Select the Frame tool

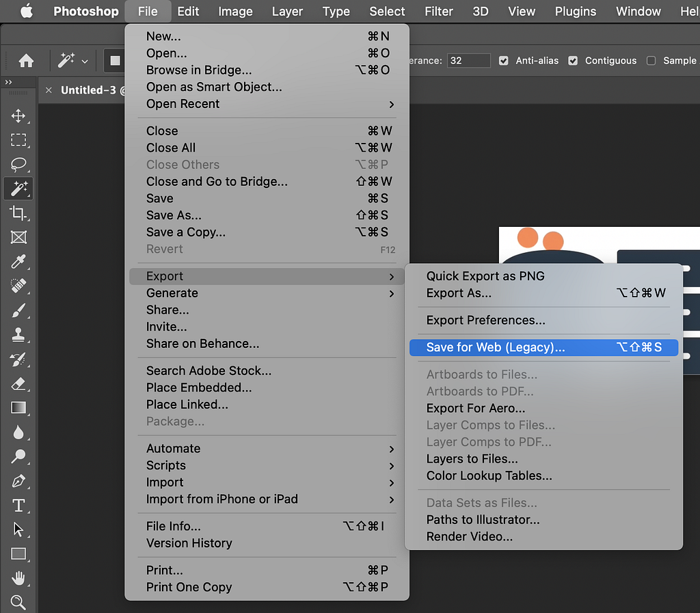18,237
